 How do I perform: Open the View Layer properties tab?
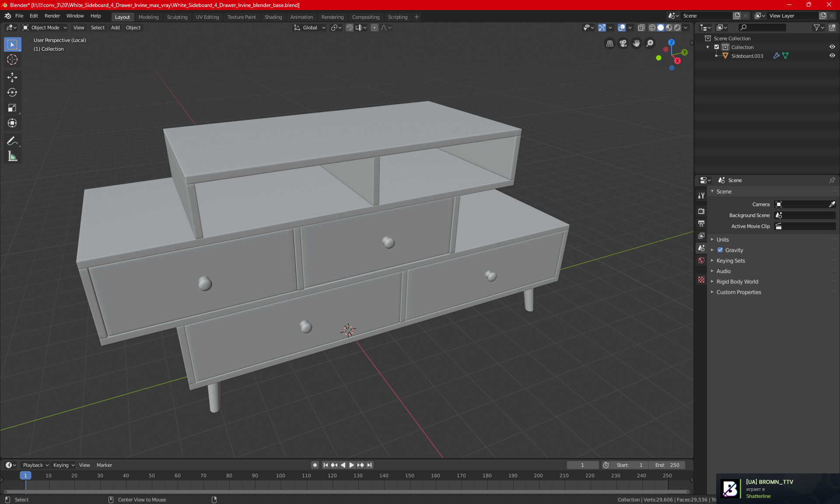[x=701, y=236]
